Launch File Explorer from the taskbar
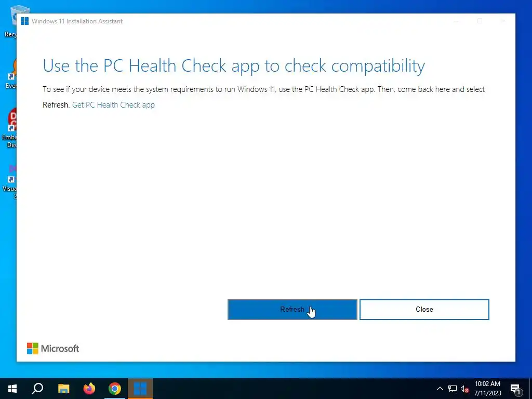532x399 pixels. click(63, 389)
